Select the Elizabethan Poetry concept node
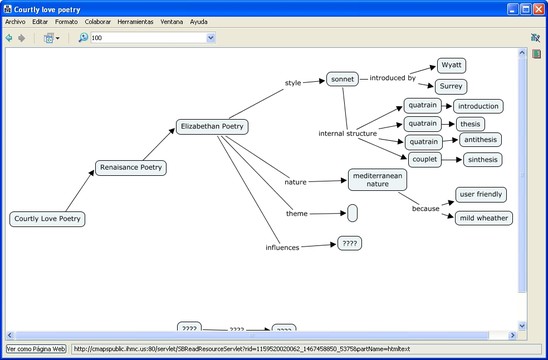 coord(212,127)
